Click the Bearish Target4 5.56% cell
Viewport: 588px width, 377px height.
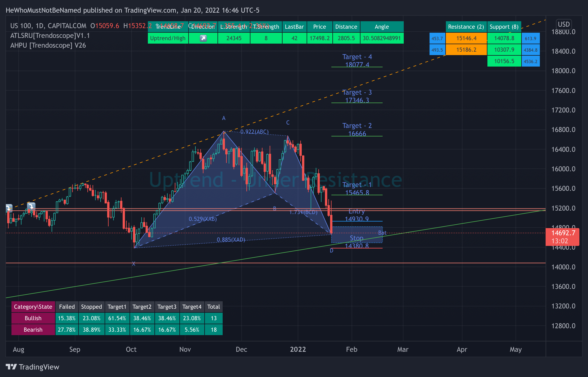point(192,330)
